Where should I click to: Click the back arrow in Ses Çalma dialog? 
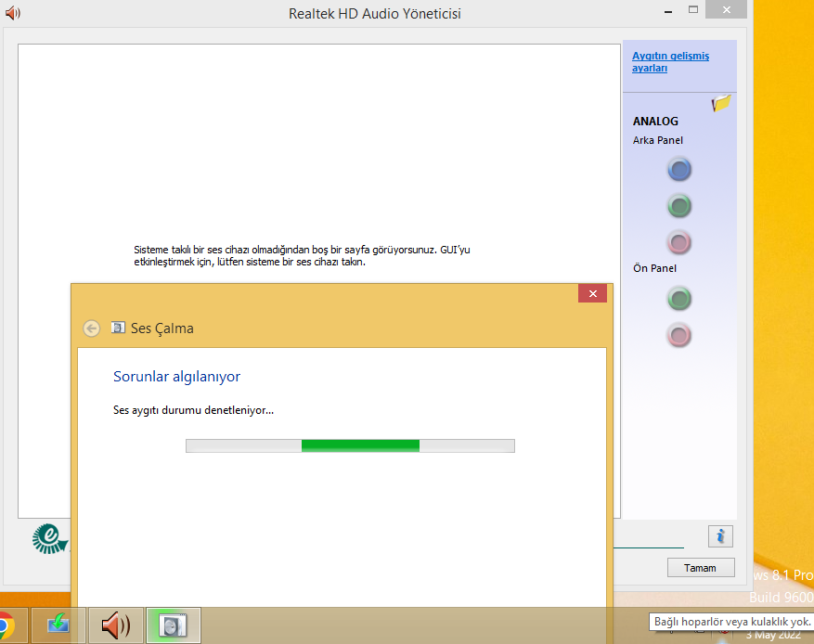[x=91, y=328]
